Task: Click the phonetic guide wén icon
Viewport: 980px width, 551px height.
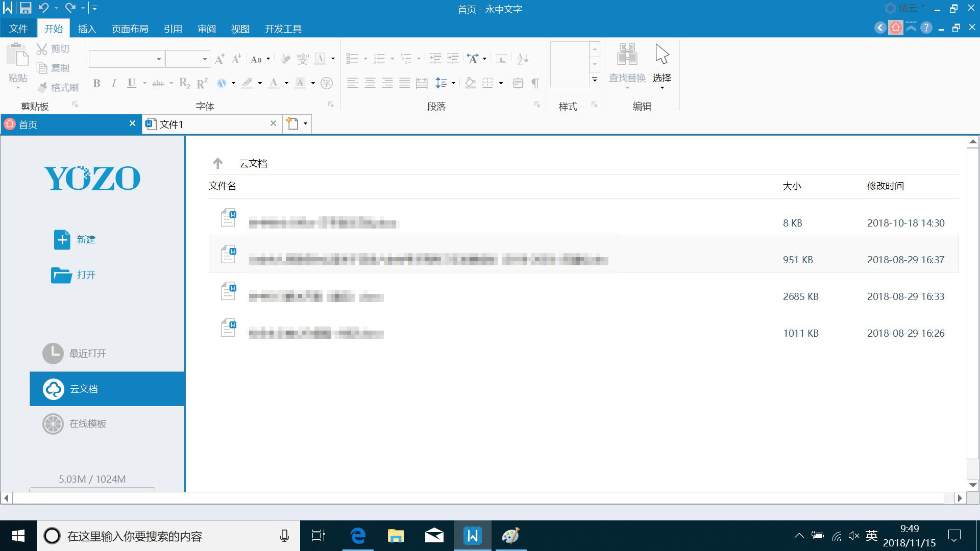Action: pos(303,59)
